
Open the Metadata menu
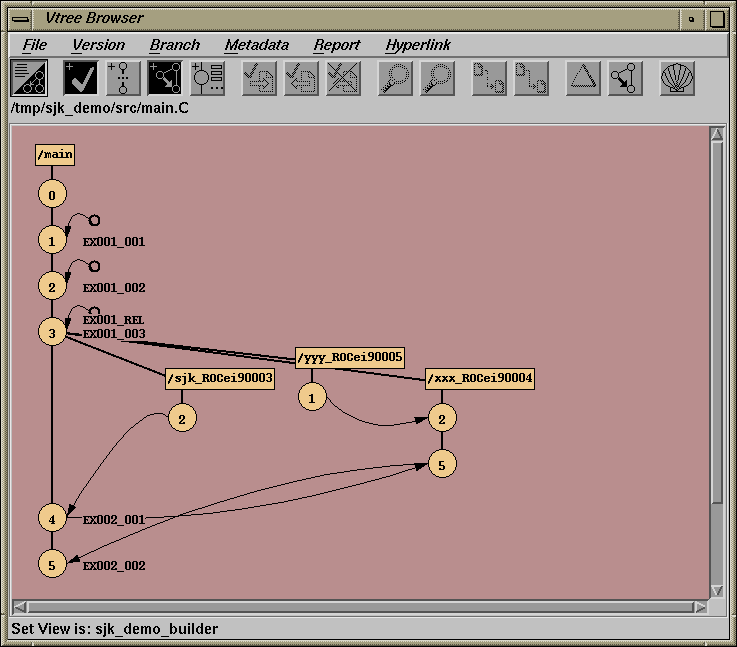[257, 45]
